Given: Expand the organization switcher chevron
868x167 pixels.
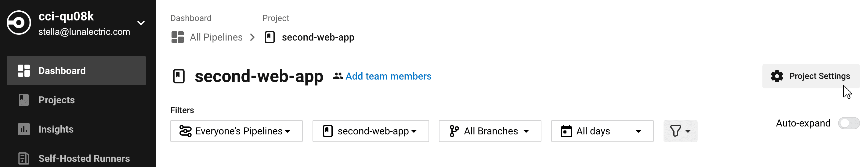Looking at the screenshot, I should tap(141, 23).
